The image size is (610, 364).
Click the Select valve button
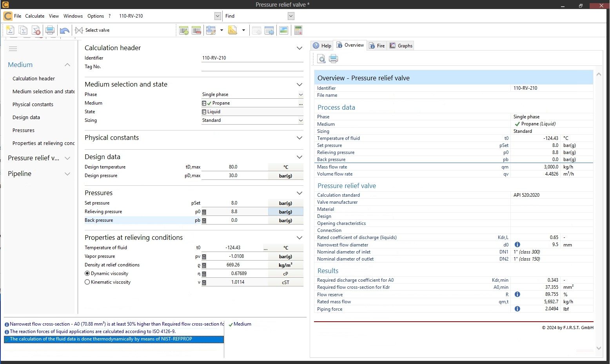point(92,30)
